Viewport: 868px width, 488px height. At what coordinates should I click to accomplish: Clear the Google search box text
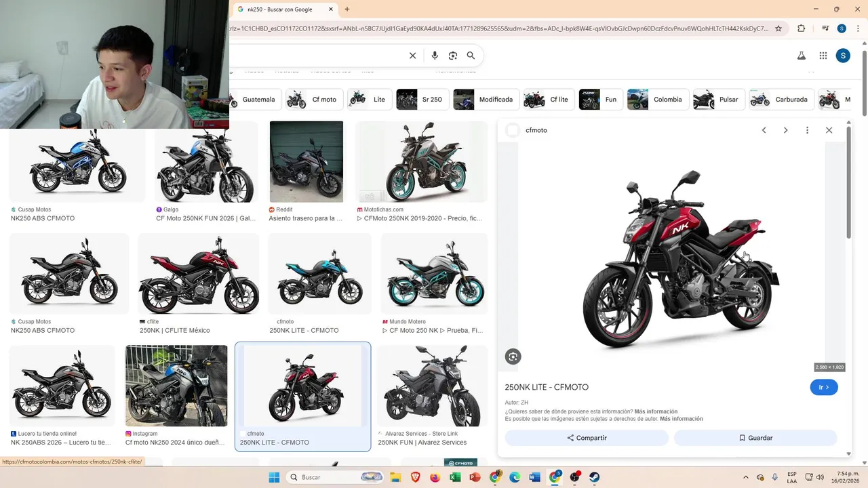tap(412, 56)
